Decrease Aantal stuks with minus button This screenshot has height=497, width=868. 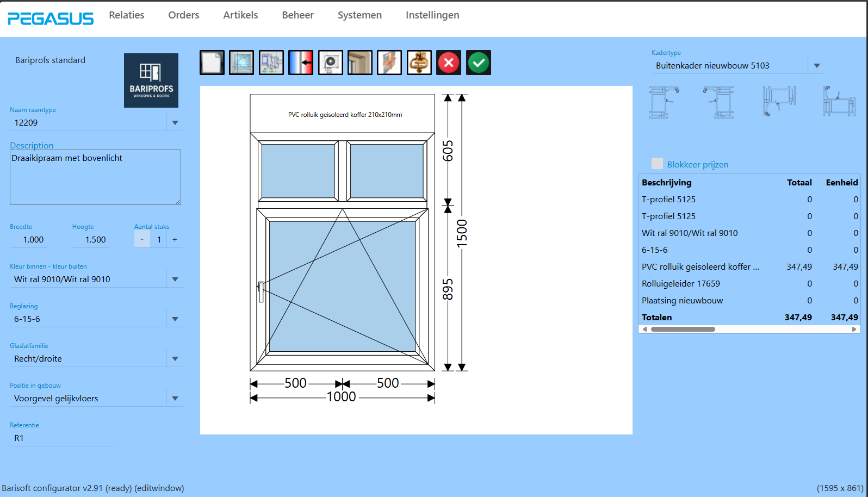(142, 239)
